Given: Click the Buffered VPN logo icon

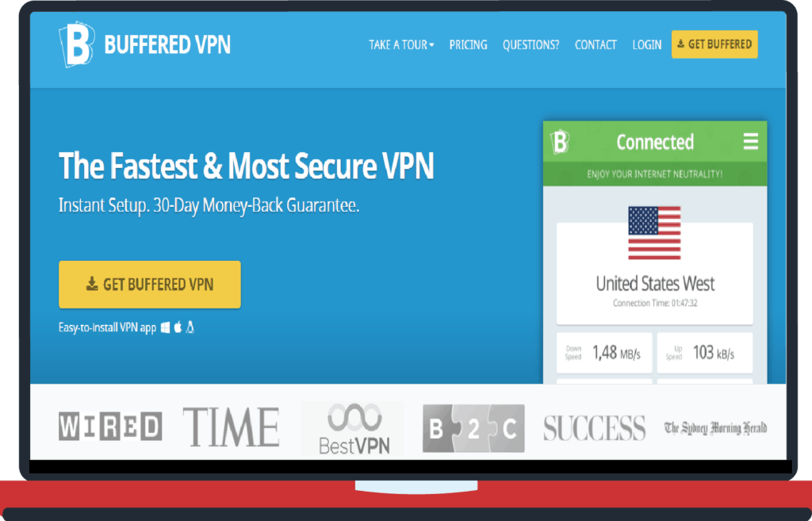Looking at the screenshot, I should (77, 44).
